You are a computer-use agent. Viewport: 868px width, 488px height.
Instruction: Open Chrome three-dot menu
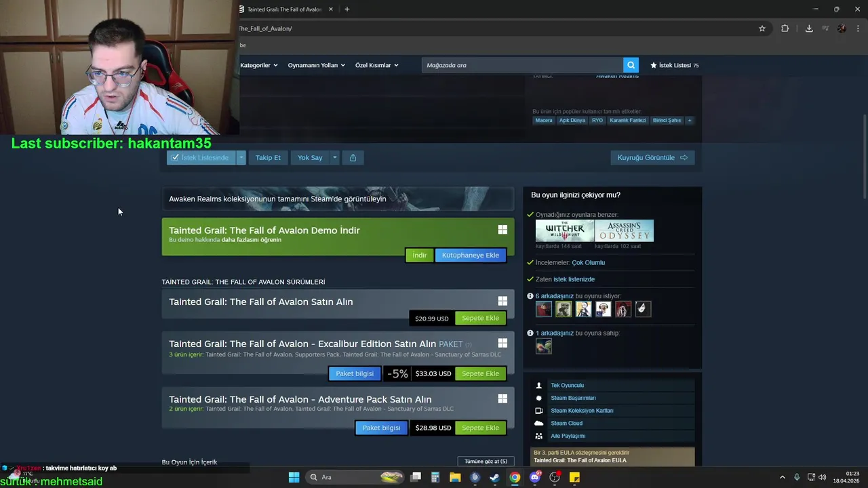coord(858,28)
